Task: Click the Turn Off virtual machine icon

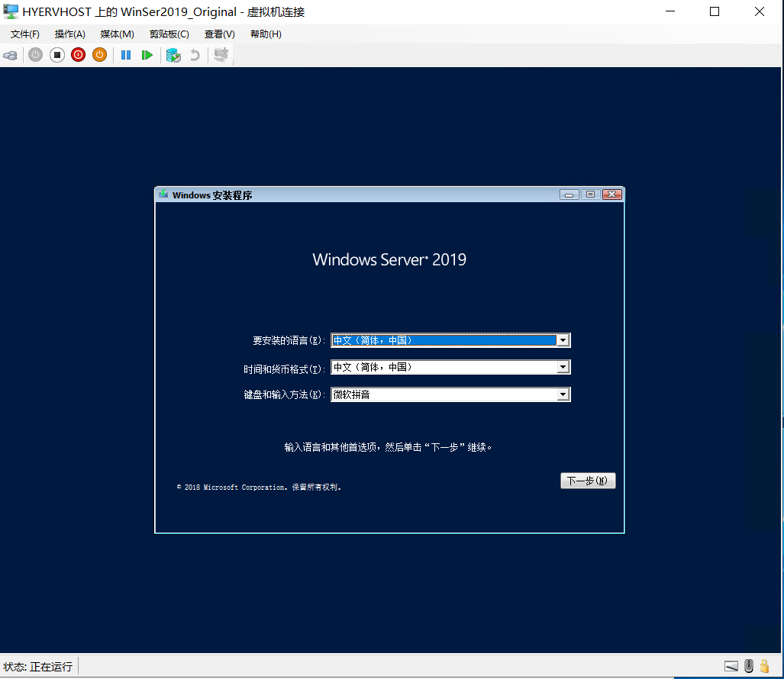Action: pyautogui.click(x=57, y=55)
